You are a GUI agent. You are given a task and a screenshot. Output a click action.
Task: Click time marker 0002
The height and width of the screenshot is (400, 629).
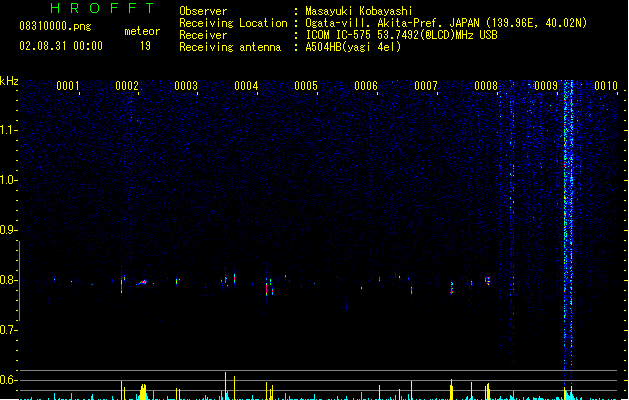pyautogui.click(x=127, y=86)
